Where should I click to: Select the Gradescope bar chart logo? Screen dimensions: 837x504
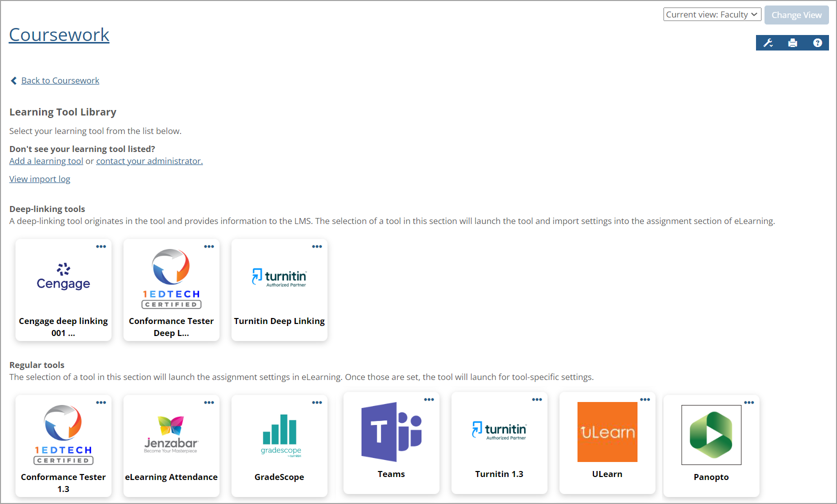pyautogui.click(x=280, y=435)
